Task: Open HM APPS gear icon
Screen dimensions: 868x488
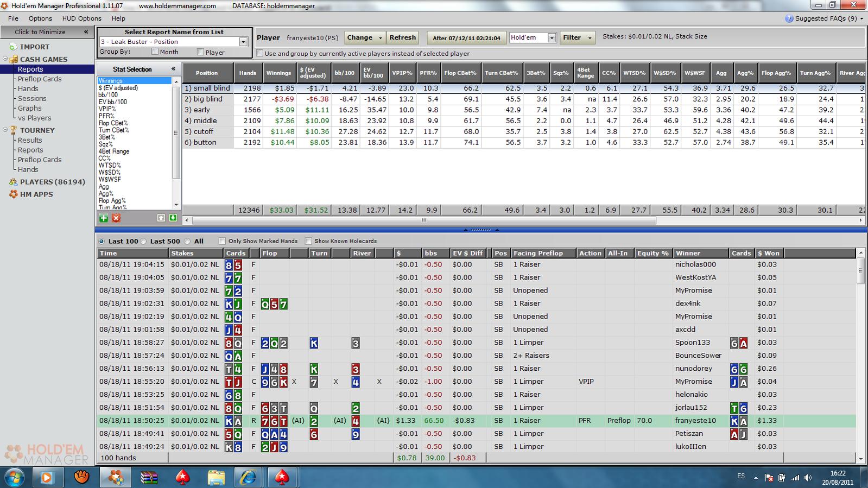Action: (13, 194)
